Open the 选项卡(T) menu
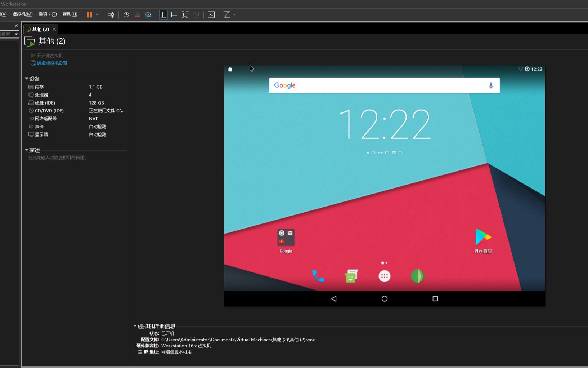The width and height of the screenshot is (588, 368). click(48, 14)
